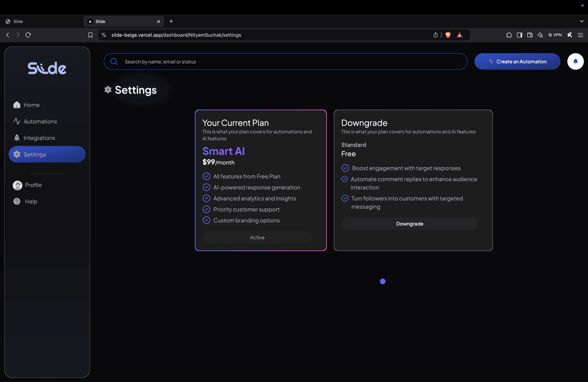Toggle the VPN button in toolbar
Image resolution: width=588 pixels, height=382 pixels.
pos(554,35)
